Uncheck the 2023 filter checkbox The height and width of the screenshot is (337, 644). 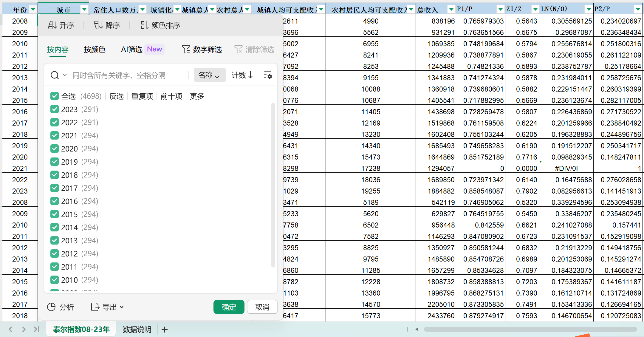point(55,109)
